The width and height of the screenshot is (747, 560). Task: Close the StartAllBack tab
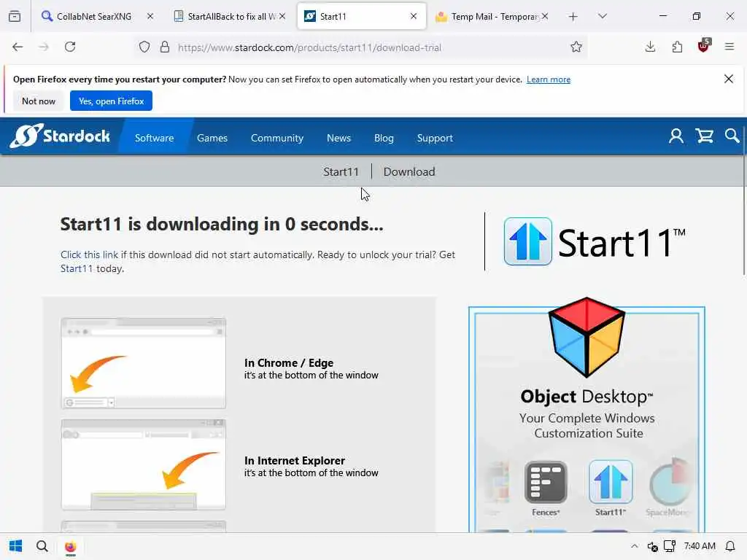tap(282, 16)
